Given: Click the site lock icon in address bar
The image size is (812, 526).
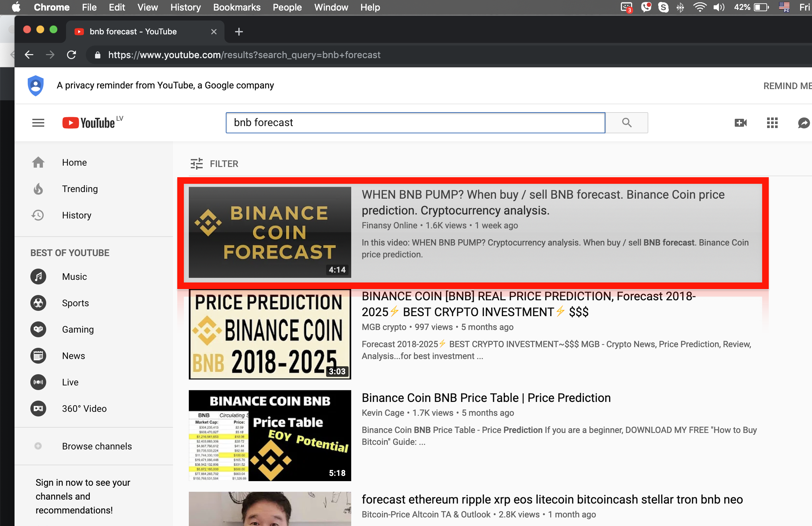Looking at the screenshot, I should click(98, 55).
